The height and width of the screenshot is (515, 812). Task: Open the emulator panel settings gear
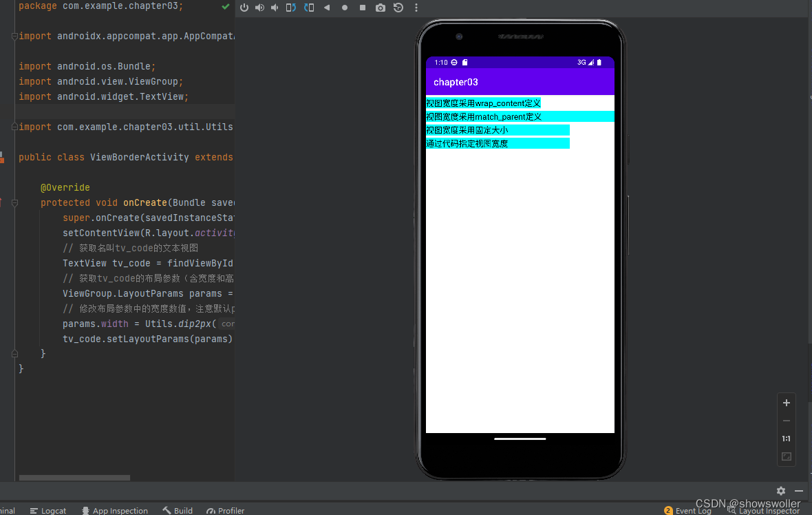point(781,491)
